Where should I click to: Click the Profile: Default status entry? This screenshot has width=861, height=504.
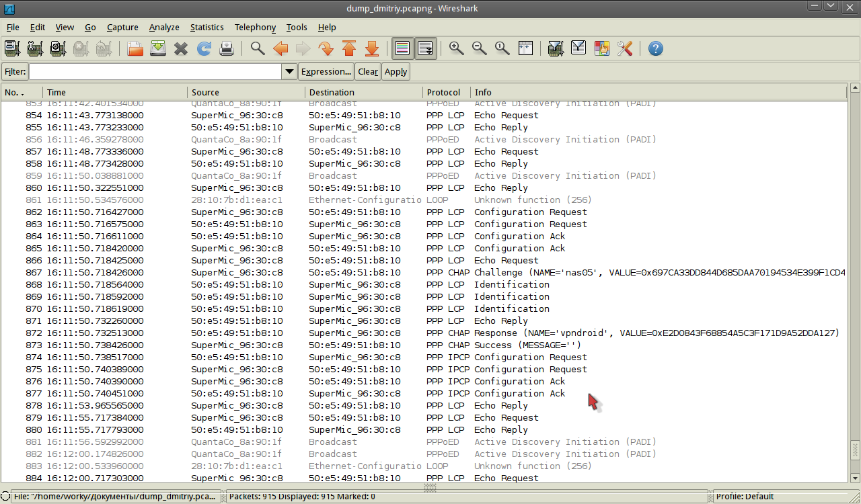pos(745,497)
